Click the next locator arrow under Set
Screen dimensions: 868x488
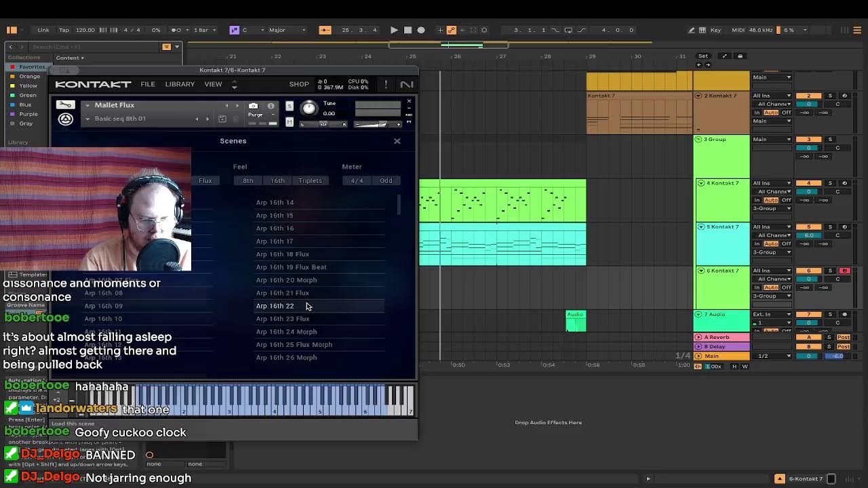(708, 65)
